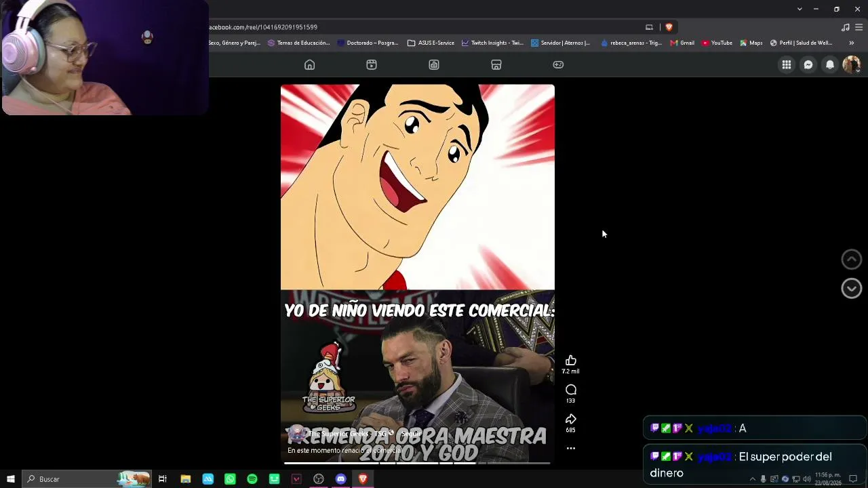Open the Perfil | Salud de Well... bookmark
Viewport: 868px width, 488px height.
801,43
